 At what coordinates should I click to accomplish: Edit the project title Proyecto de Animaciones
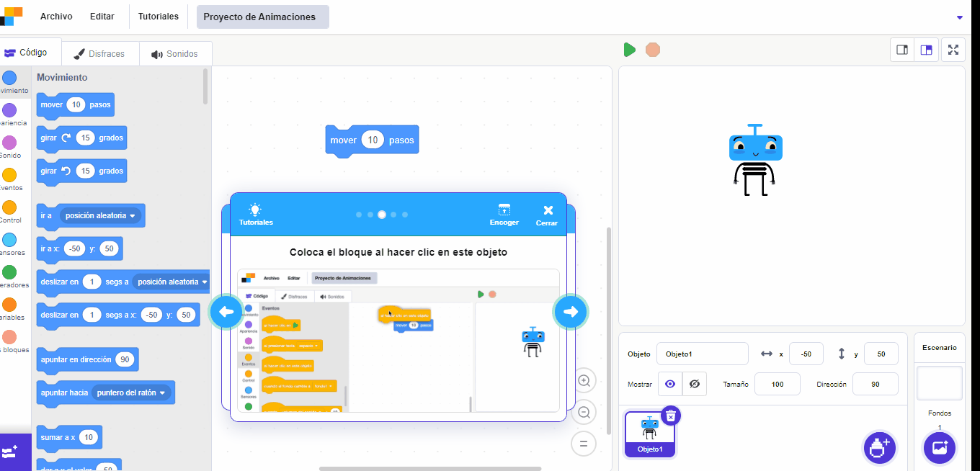click(263, 17)
